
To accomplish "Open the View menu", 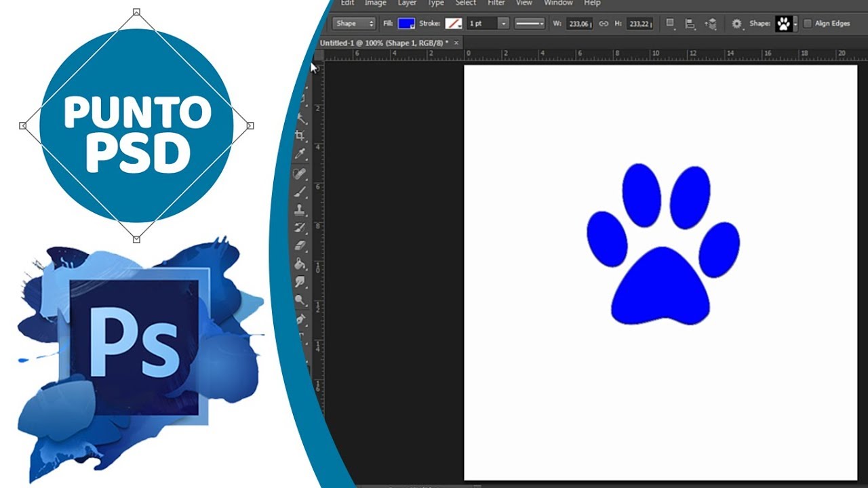I will point(524,3).
